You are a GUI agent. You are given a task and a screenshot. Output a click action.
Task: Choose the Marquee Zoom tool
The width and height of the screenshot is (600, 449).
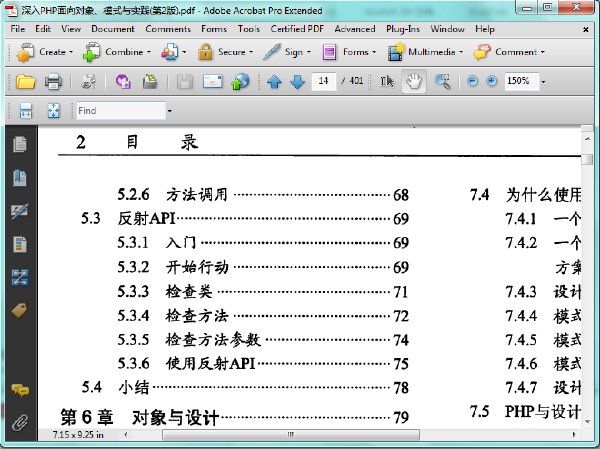443,81
